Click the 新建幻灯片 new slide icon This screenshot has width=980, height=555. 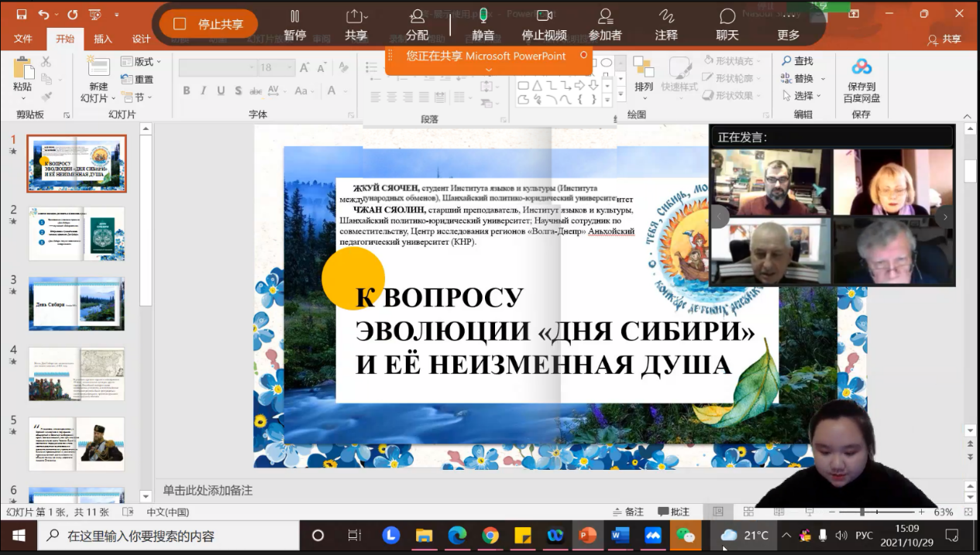click(98, 68)
